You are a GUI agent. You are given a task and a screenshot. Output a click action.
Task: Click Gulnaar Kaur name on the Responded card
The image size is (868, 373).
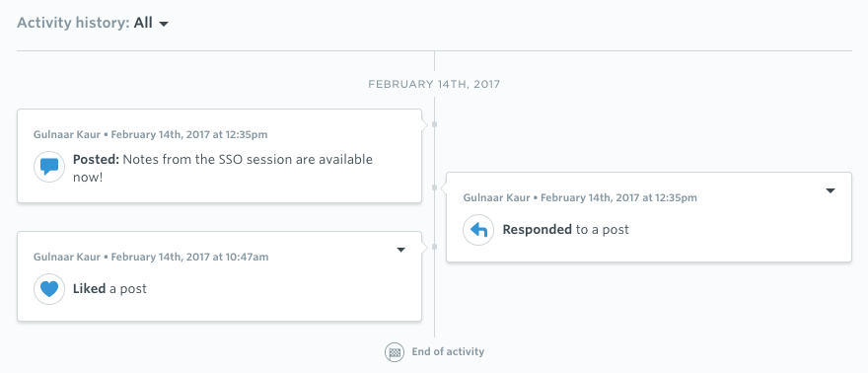point(497,197)
